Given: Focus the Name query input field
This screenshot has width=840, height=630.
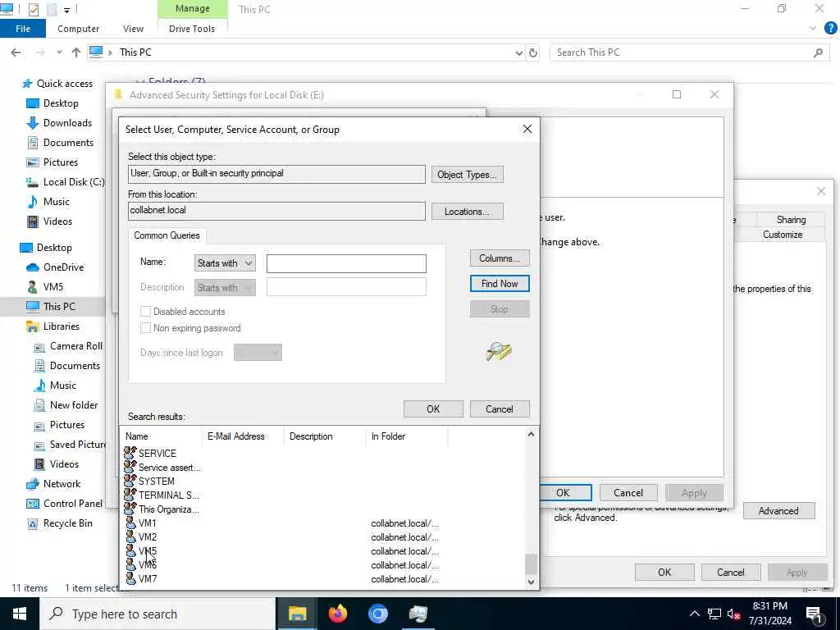Looking at the screenshot, I should (346, 263).
